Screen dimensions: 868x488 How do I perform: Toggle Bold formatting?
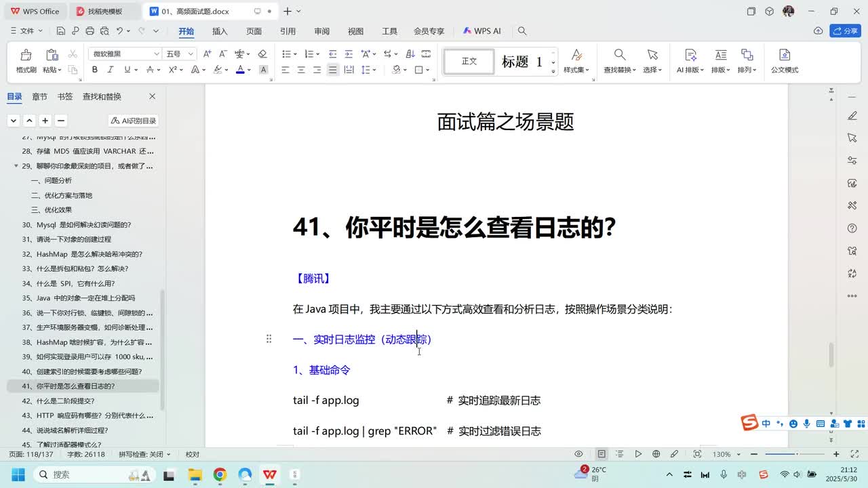[x=95, y=70]
